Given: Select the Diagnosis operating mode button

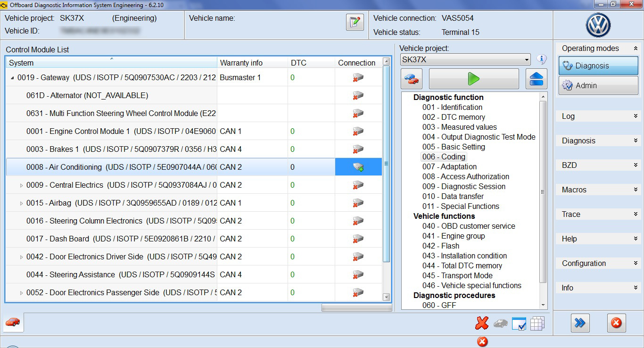Looking at the screenshot, I should (x=598, y=66).
